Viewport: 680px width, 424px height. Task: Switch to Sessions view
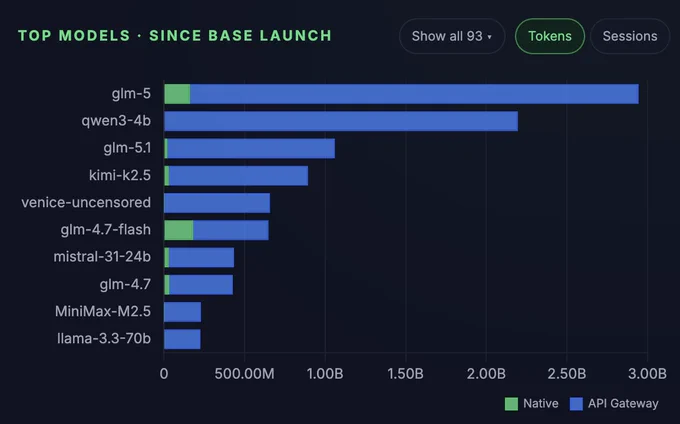coord(630,36)
